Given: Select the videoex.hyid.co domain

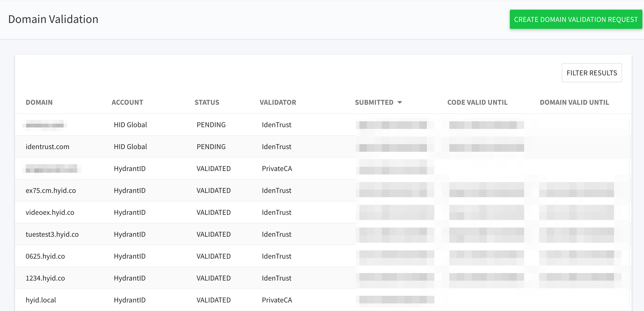Looking at the screenshot, I should pos(50,212).
